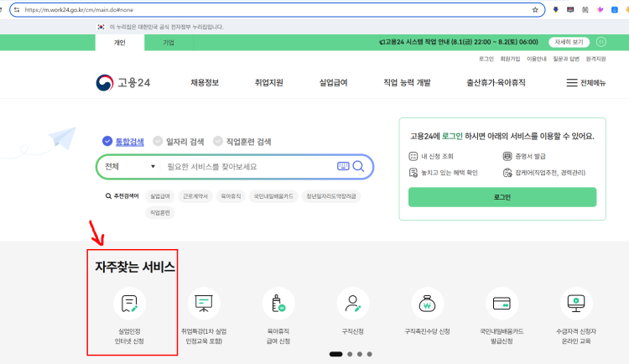Click the purple heart browser extension icon

(x=600, y=9)
